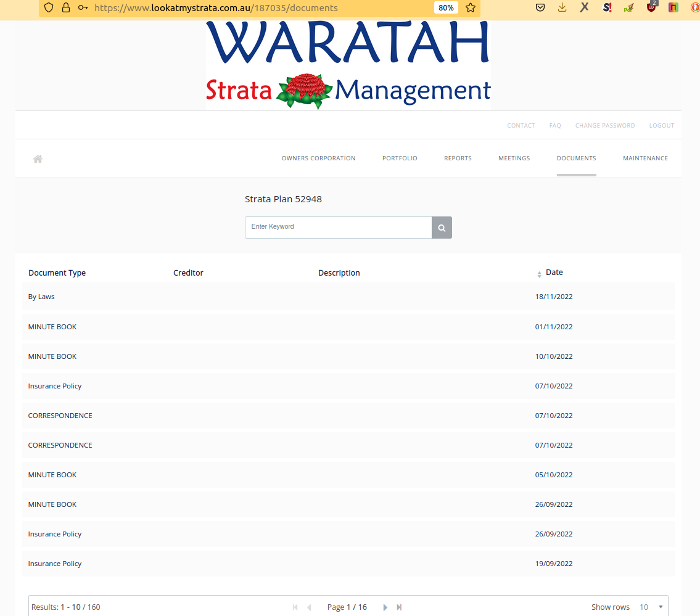
Task: Click the site lock security icon
Action: coord(66,8)
